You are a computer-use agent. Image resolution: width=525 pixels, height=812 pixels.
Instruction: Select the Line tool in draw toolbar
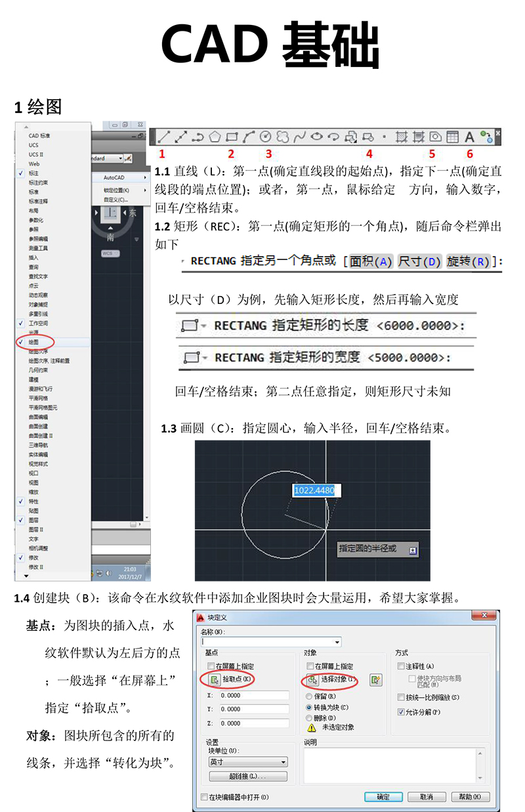164,137
